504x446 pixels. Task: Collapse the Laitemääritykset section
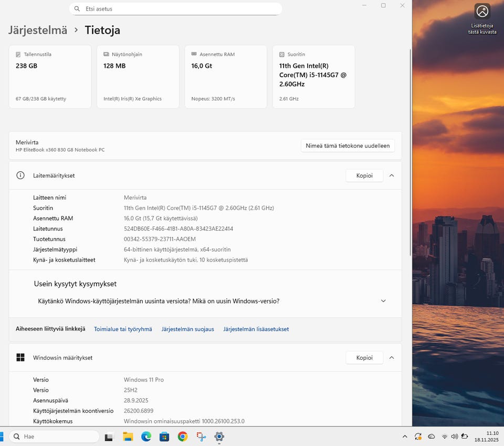[391, 175]
